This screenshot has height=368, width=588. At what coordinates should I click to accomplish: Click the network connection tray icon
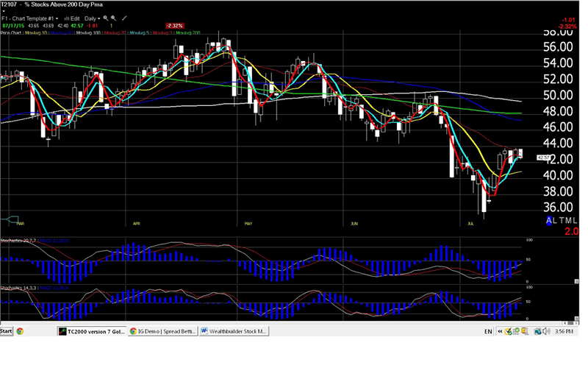538,331
